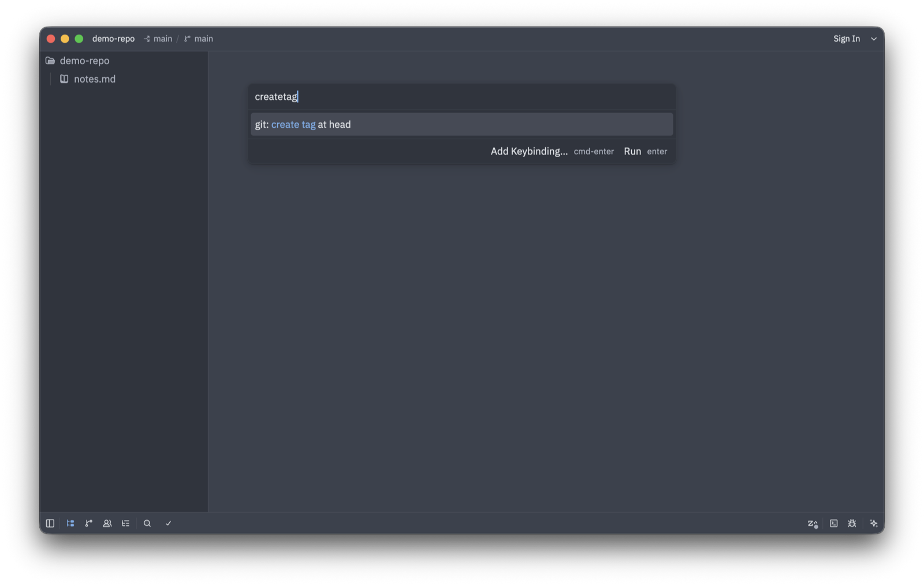Viewport: 924px width, 586px height.
Task: Select 'git: create tag at head' command
Action: click(x=461, y=124)
